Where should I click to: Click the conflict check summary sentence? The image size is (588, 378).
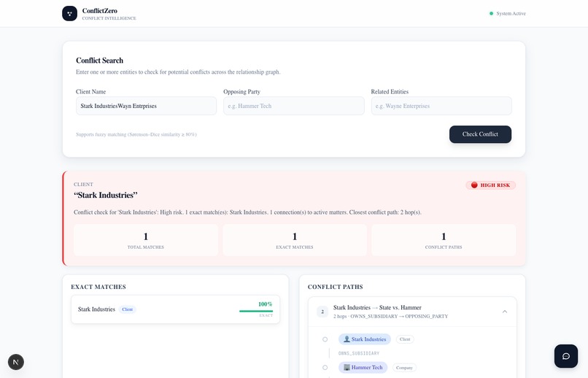click(x=247, y=212)
